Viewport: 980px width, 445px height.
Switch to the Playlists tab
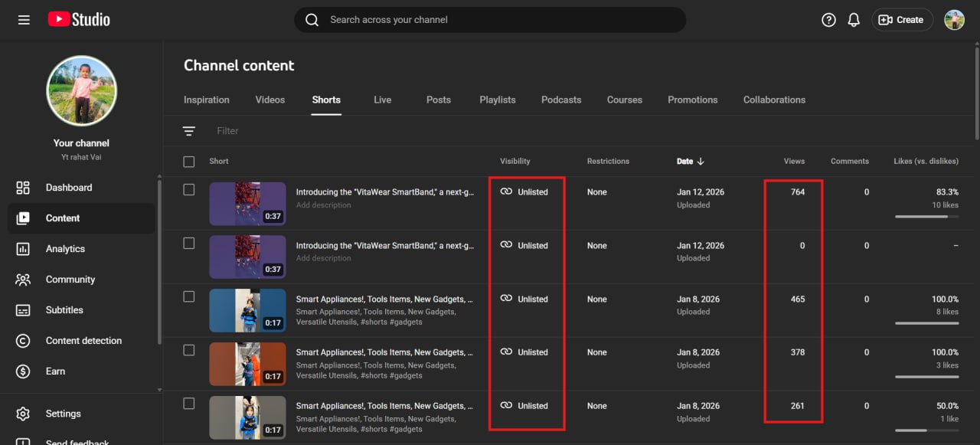point(498,100)
